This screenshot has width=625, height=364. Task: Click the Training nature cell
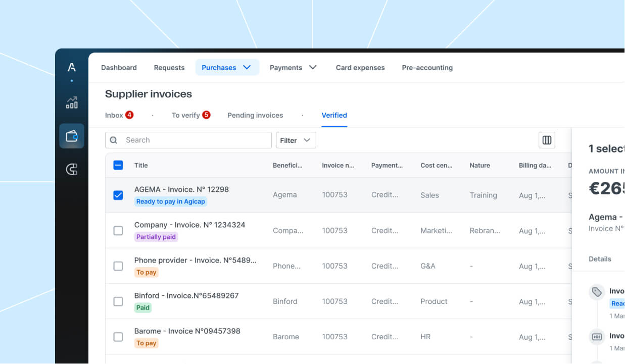484,195
